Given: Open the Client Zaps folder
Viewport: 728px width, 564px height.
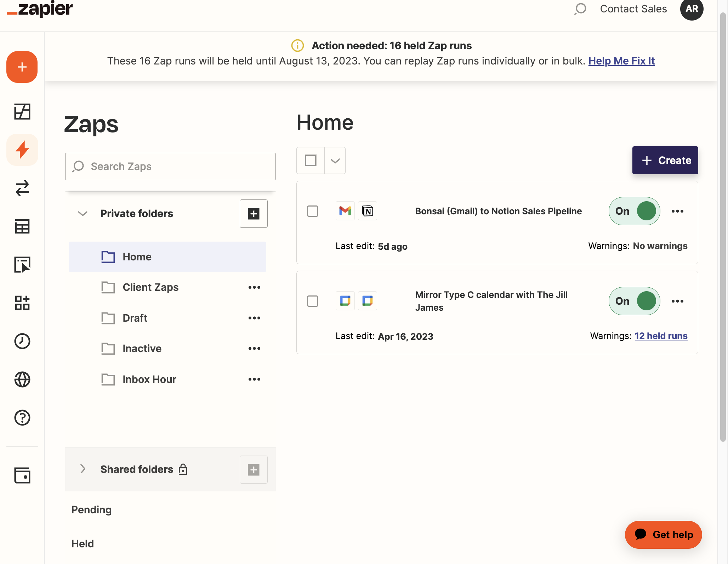Looking at the screenshot, I should point(150,287).
